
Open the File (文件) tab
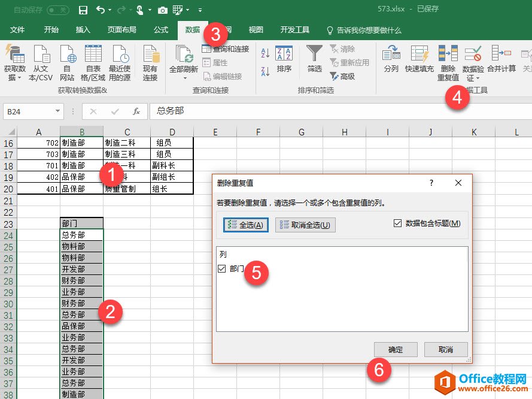17,30
